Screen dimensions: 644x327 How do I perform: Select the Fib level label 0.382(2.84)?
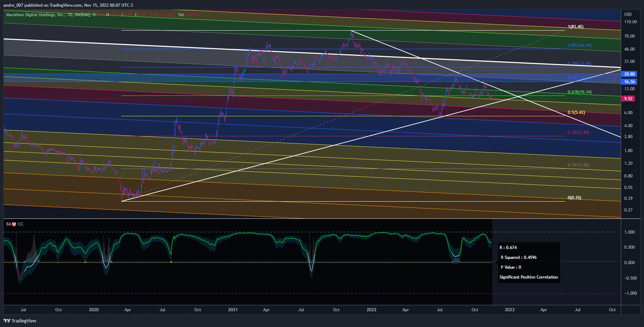point(578,132)
